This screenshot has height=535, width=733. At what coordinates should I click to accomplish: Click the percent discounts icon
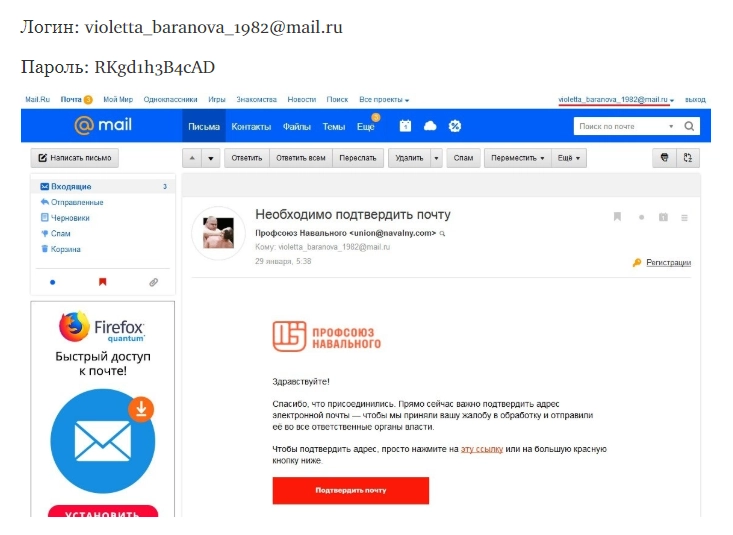pos(455,126)
